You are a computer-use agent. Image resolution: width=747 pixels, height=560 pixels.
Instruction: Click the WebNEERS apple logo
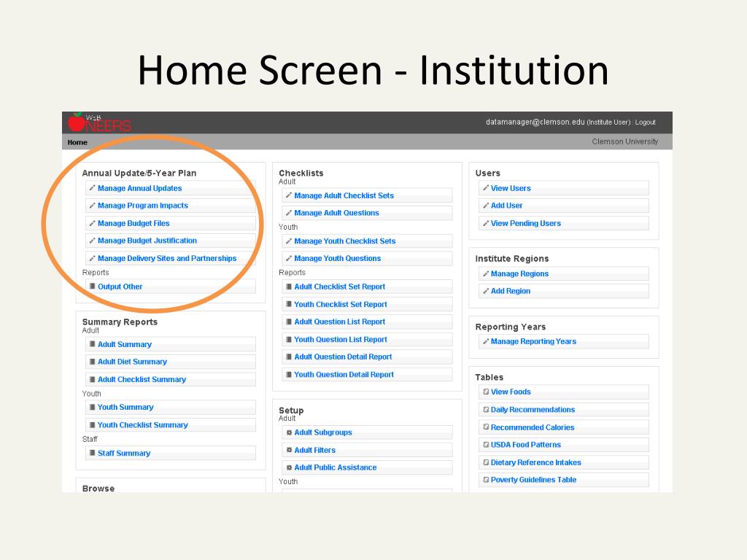click(x=99, y=122)
